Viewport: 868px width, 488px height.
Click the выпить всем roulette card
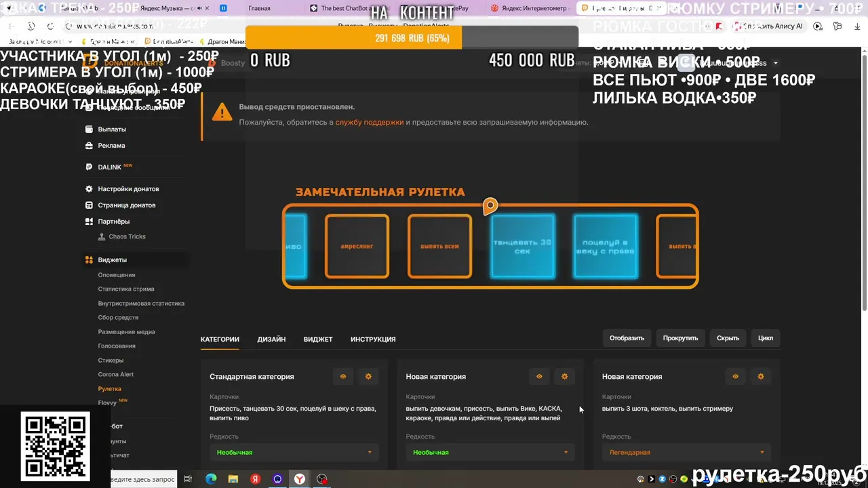tap(439, 246)
